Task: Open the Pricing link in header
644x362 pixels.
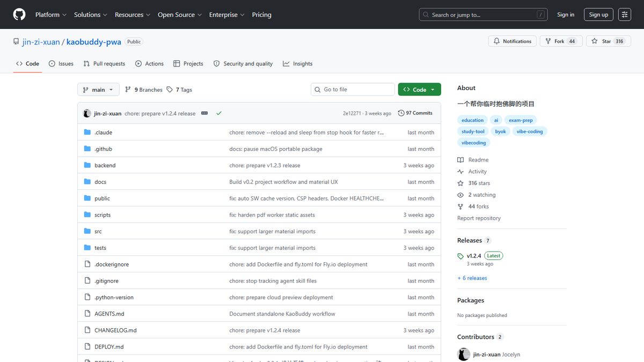Action: [262, 14]
